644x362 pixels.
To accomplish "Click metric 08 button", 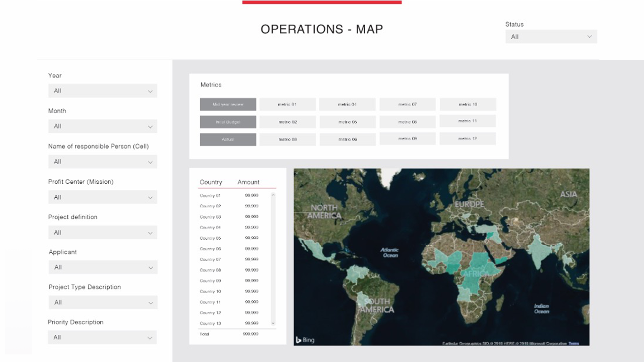I will point(408,122).
